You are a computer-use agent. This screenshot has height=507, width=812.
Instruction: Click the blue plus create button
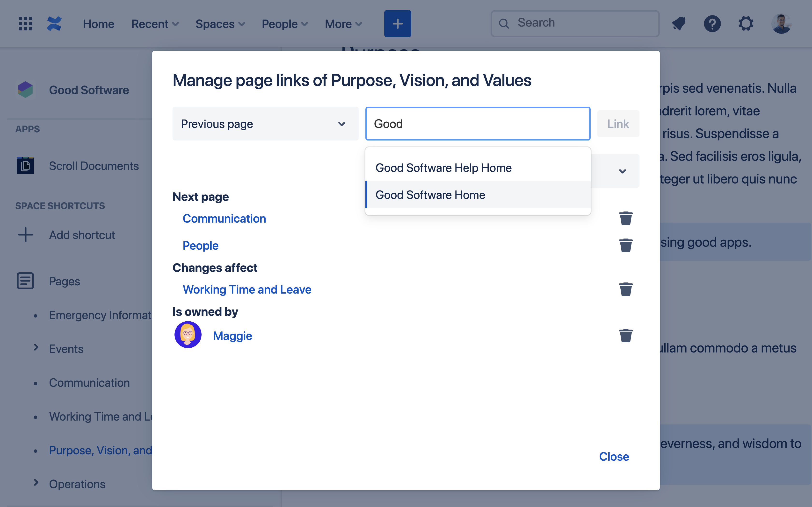(x=397, y=24)
